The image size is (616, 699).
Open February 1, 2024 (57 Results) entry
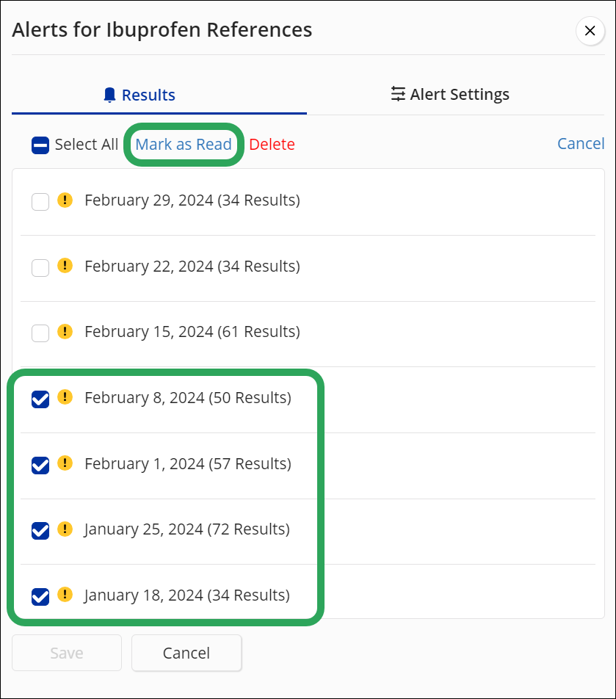click(188, 463)
